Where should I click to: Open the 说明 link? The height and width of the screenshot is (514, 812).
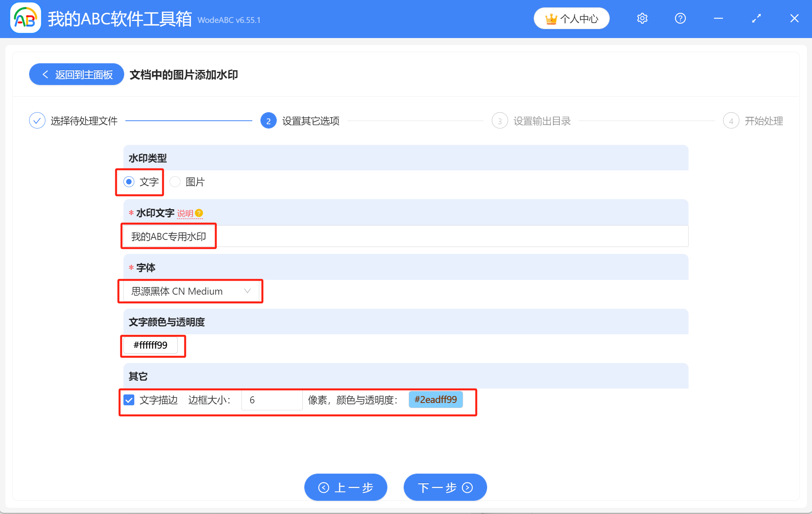coord(186,213)
